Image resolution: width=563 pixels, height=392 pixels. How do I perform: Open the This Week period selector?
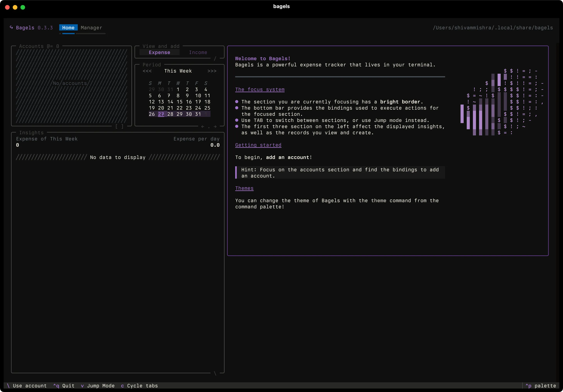pyautogui.click(x=178, y=71)
